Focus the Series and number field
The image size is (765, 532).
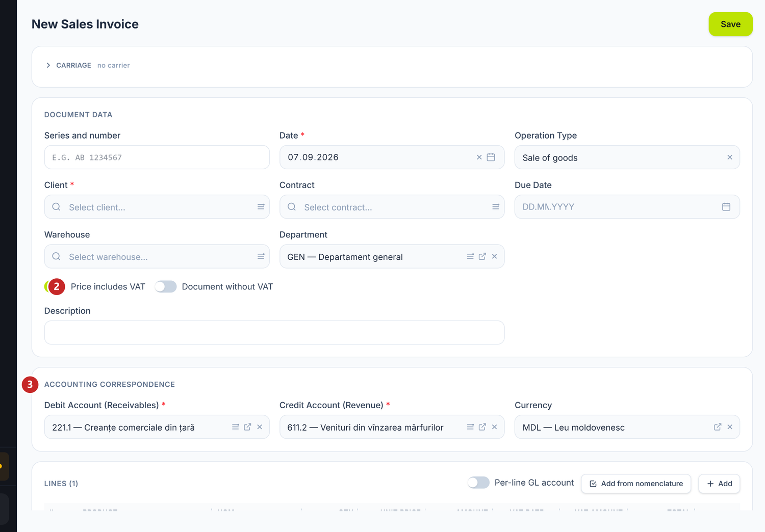coord(157,157)
